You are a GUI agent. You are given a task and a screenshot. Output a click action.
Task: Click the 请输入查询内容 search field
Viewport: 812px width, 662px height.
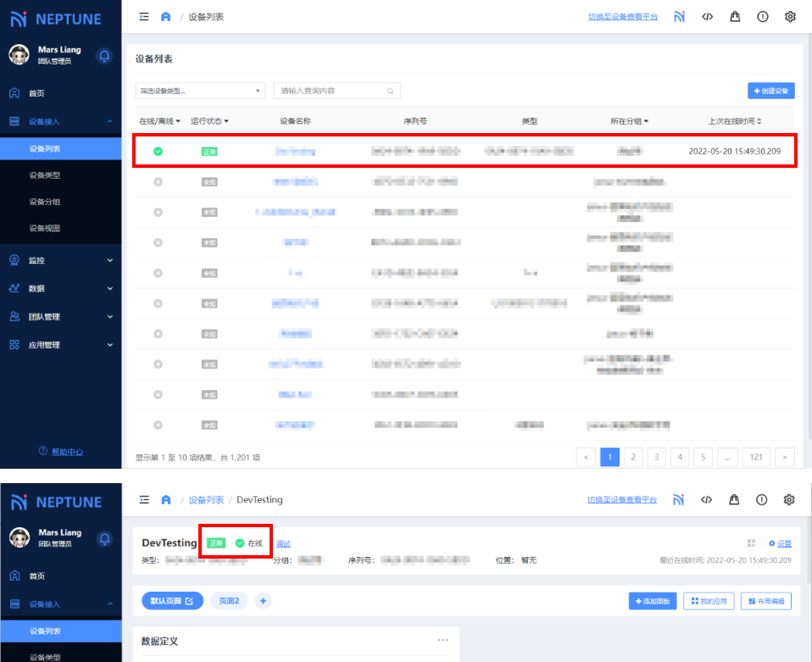[331, 91]
